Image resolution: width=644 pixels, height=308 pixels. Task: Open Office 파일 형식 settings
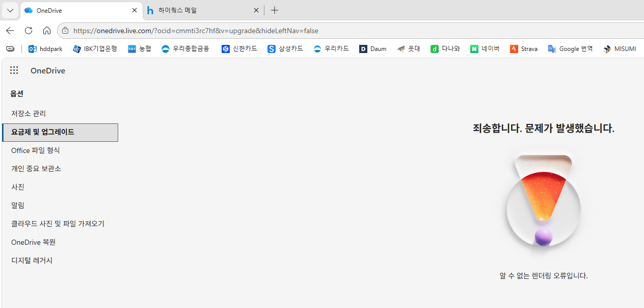click(60, 150)
